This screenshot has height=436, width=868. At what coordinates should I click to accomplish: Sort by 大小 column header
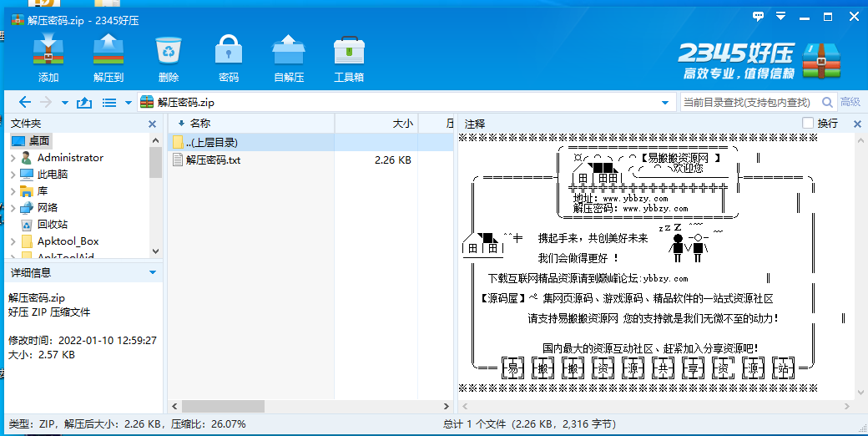(x=402, y=124)
